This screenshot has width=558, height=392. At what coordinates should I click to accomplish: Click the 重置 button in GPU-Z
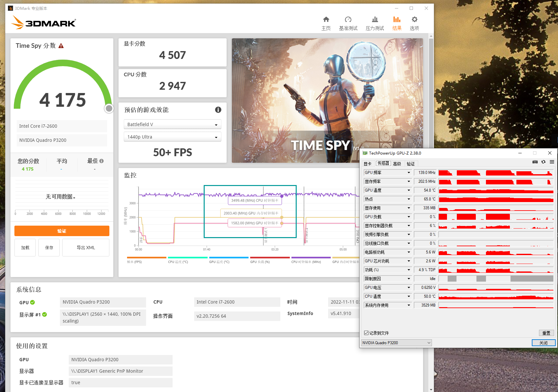546,333
